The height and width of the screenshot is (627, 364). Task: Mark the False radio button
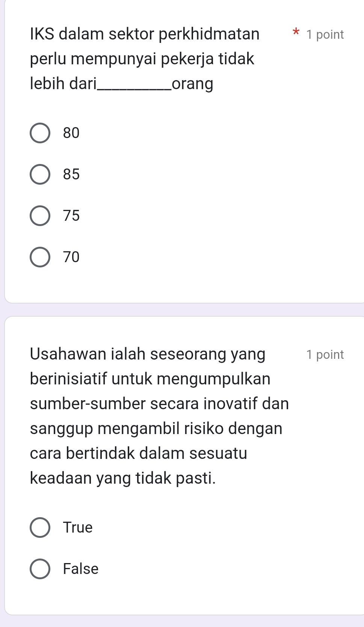(40, 569)
